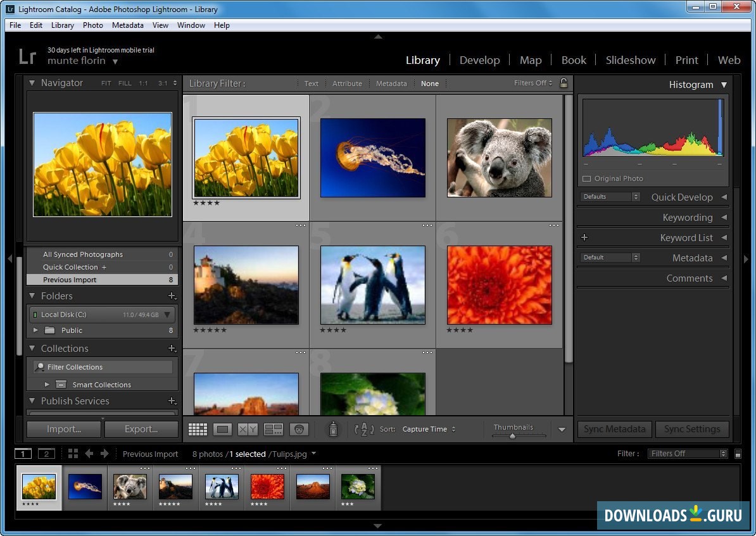Lock the Library Filter with the padlock icon
The width and height of the screenshot is (756, 536).
tap(564, 83)
